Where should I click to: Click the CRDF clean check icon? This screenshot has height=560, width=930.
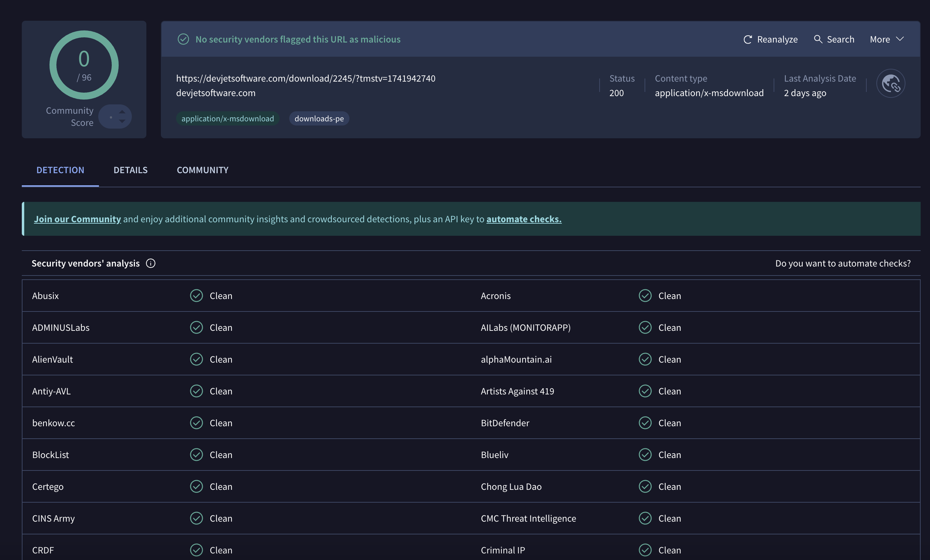click(196, 550)
